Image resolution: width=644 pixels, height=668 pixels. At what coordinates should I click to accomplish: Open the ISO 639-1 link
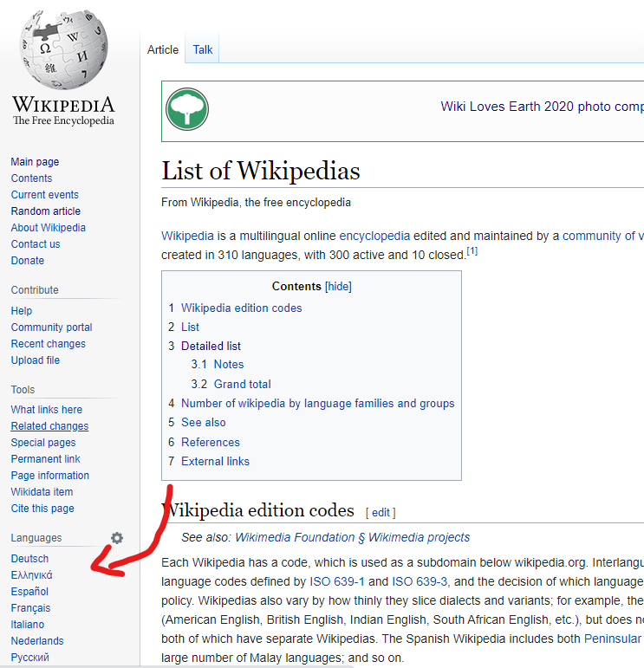pyautogui.click(x=337, y=581)
